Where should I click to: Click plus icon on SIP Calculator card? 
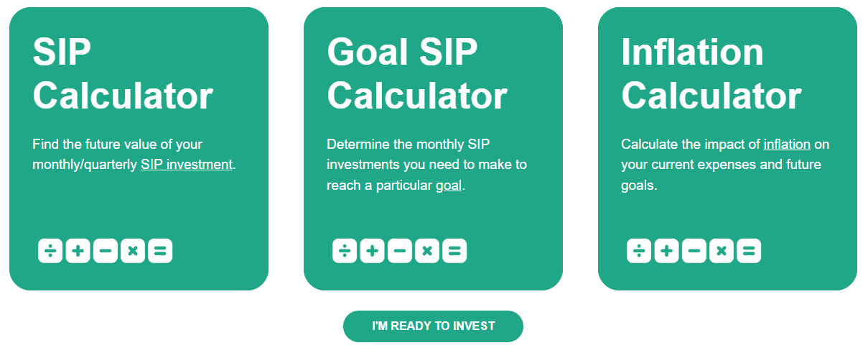coord(78,251)
